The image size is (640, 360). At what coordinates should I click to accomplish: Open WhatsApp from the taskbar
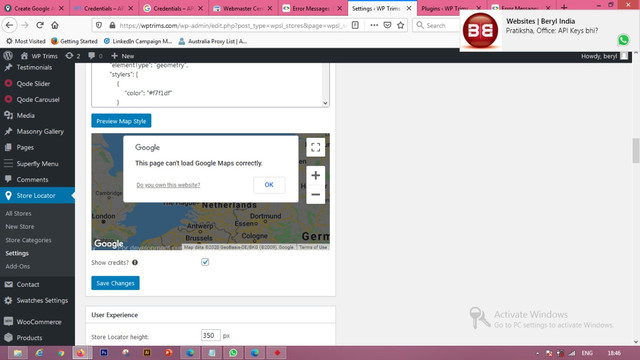point(233,353)
